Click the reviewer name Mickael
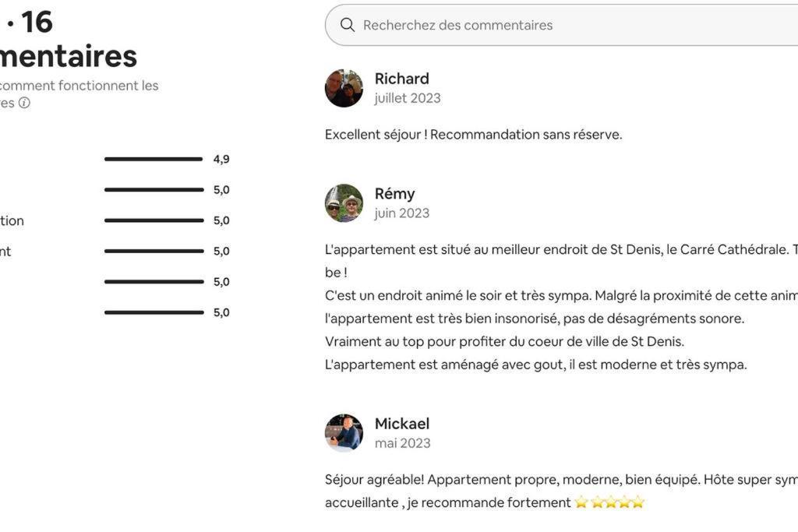The width and height of the screenshot is (798, 532). click(401, 424)
